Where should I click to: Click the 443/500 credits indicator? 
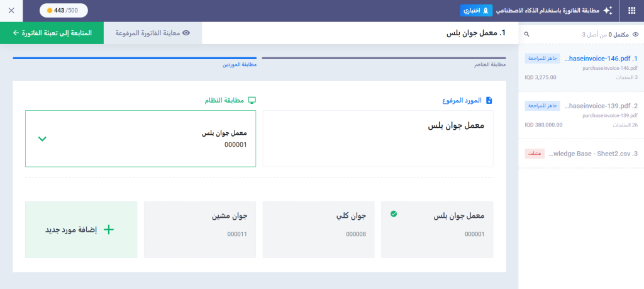(x=64, y=11)
